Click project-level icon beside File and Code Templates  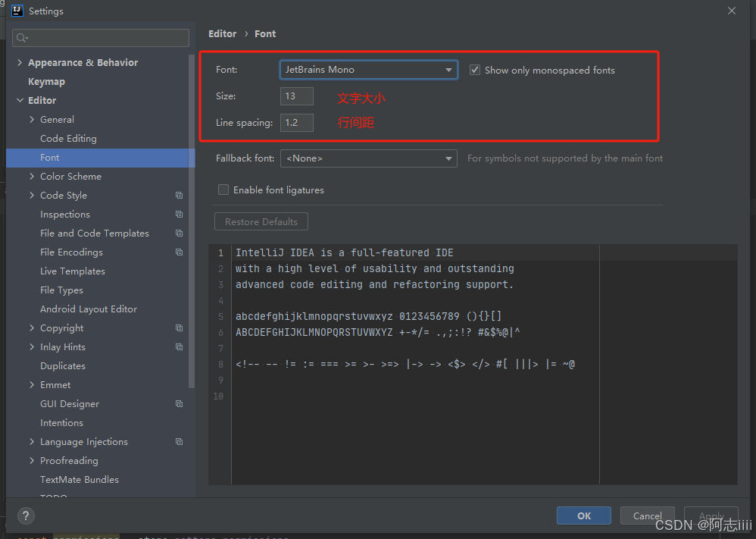coord(179,233)
